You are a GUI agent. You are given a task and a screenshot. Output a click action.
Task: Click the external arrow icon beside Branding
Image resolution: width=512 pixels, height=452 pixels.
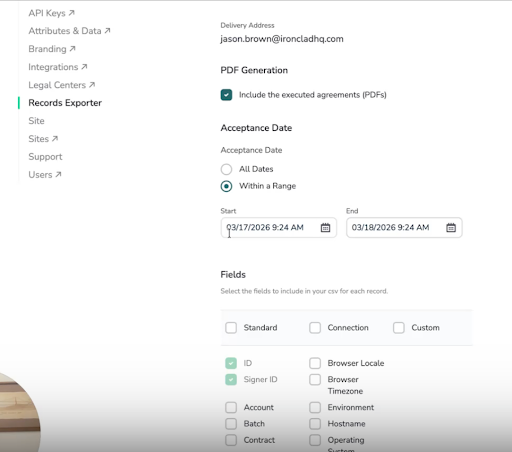point(72,49)
